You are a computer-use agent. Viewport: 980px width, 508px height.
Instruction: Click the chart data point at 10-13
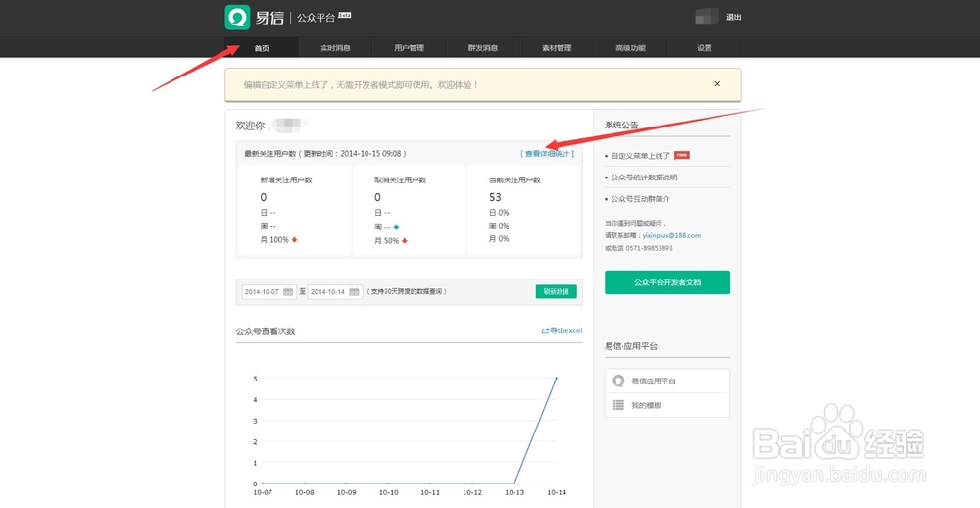(514, 483)
